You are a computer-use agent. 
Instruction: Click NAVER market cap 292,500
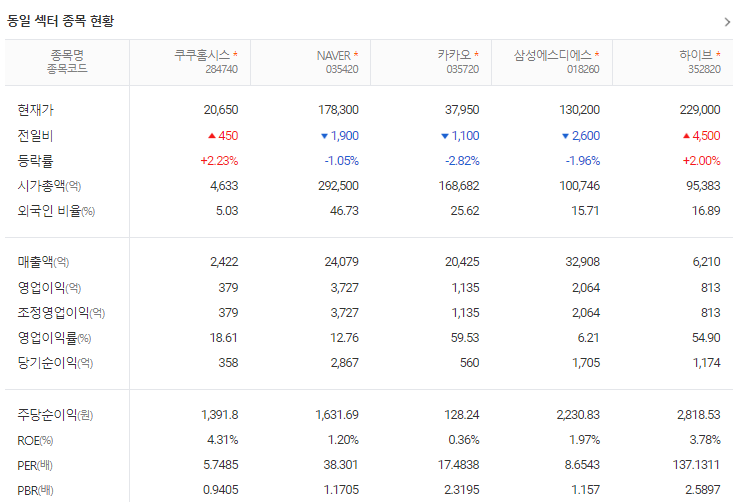[338, 186]
